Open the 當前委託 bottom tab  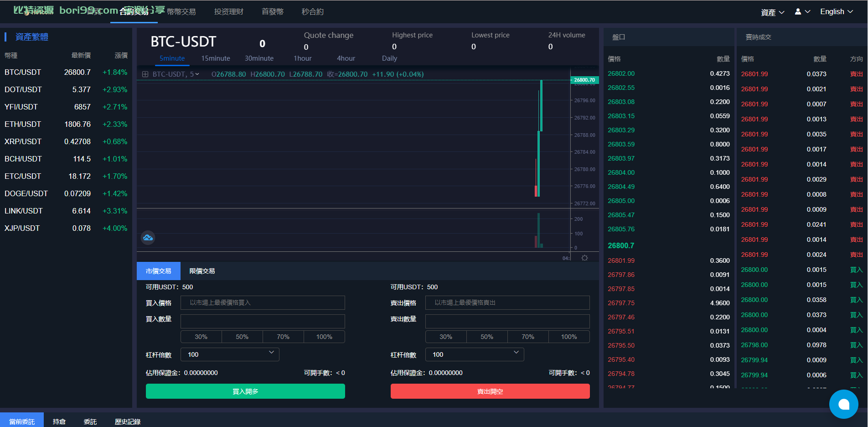click(x=22, y=421)
